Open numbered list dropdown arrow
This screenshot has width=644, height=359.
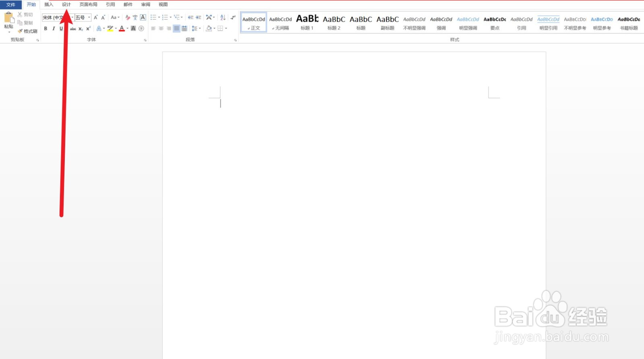point(171,17)
